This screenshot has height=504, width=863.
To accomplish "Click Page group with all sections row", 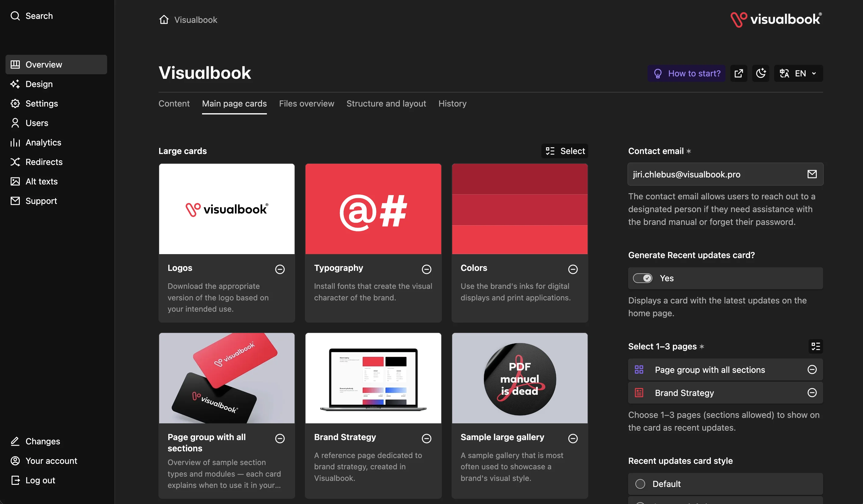I will tap(725, 369).
